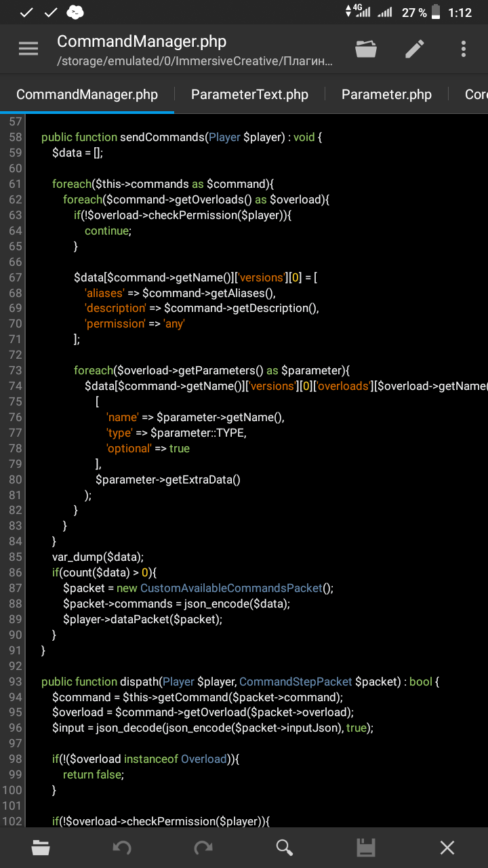
Task: Close the current file with X icon
Action: coord(447,847)
